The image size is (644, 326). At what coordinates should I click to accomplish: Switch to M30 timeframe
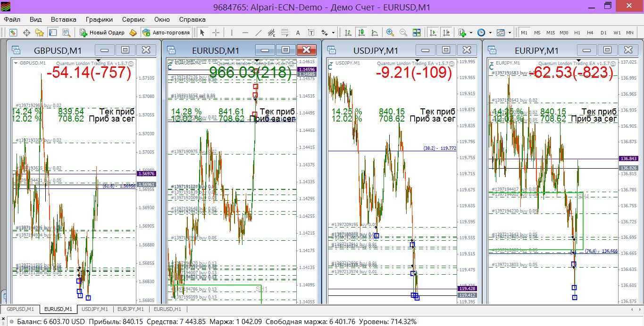(564, 33)
